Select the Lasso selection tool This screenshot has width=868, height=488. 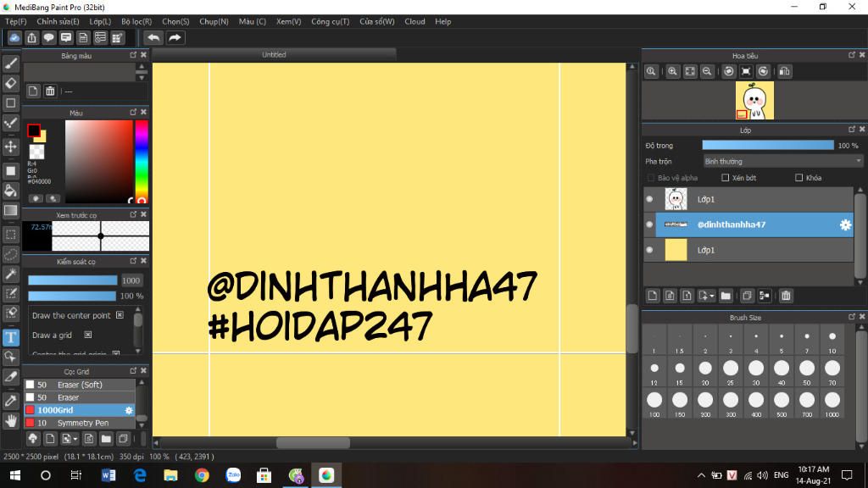(x=10, y=254)
